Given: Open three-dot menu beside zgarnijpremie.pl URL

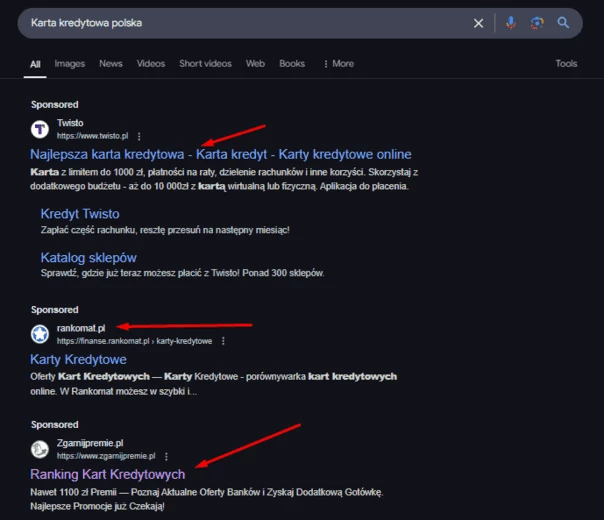Looking at the screenshot, I should click(166, 456).
